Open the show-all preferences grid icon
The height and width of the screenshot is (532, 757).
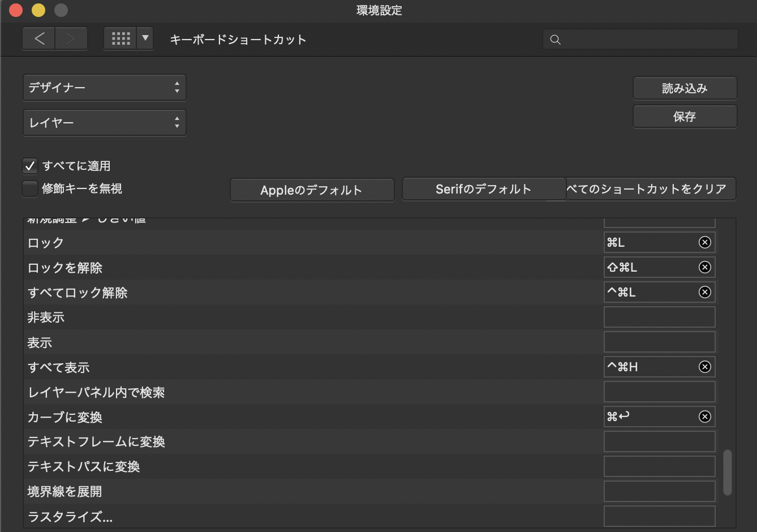pyautogui.click(x=121, y=38)
